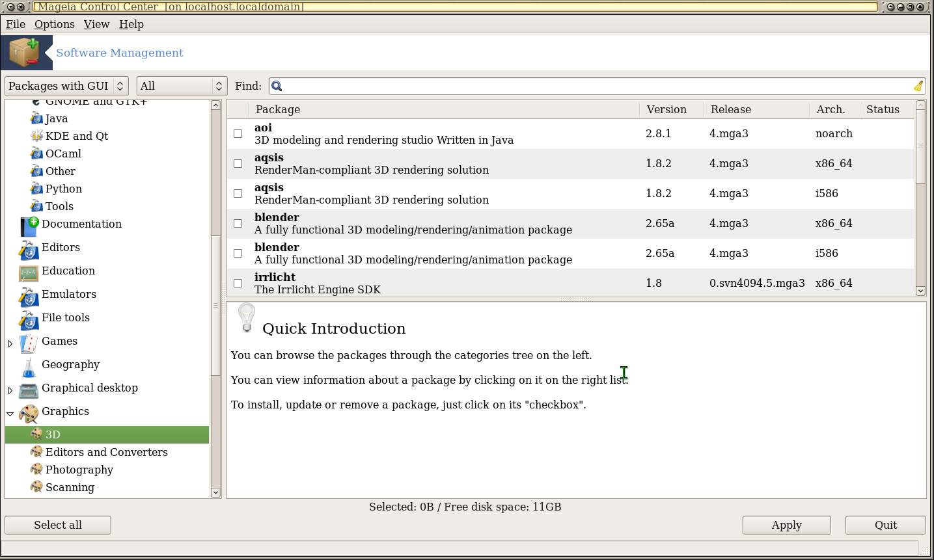Tick the aqsis x86_64 package checkbox
The height and width of the screenshot is (560, 934).
pyautogui.click(x=238, y=163)
